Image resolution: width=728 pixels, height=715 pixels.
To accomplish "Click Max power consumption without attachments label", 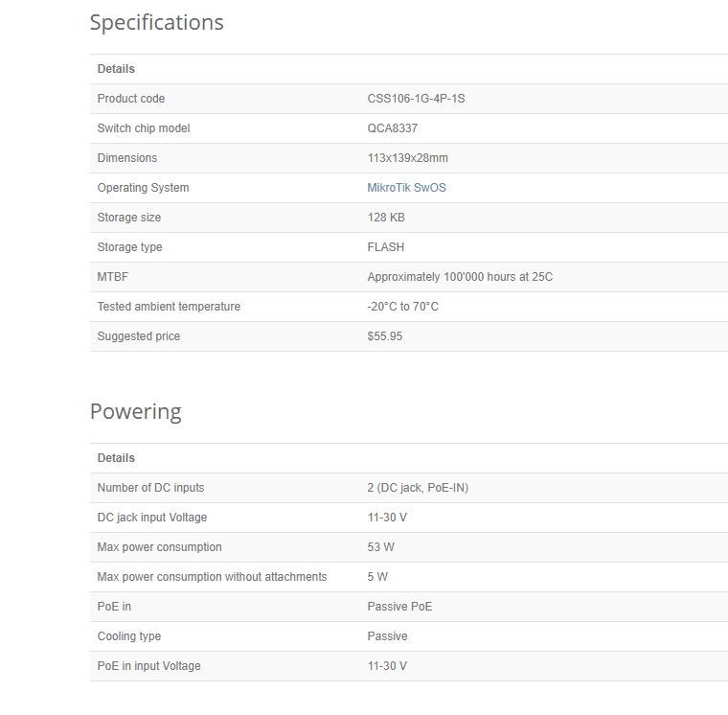I will (212, 577).
